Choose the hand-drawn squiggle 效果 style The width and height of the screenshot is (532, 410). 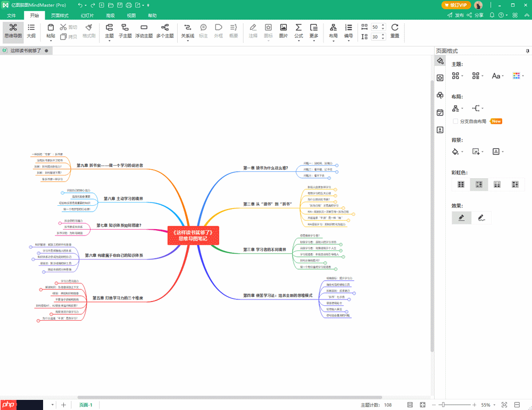pyautogui.click(x=481, y=217)
